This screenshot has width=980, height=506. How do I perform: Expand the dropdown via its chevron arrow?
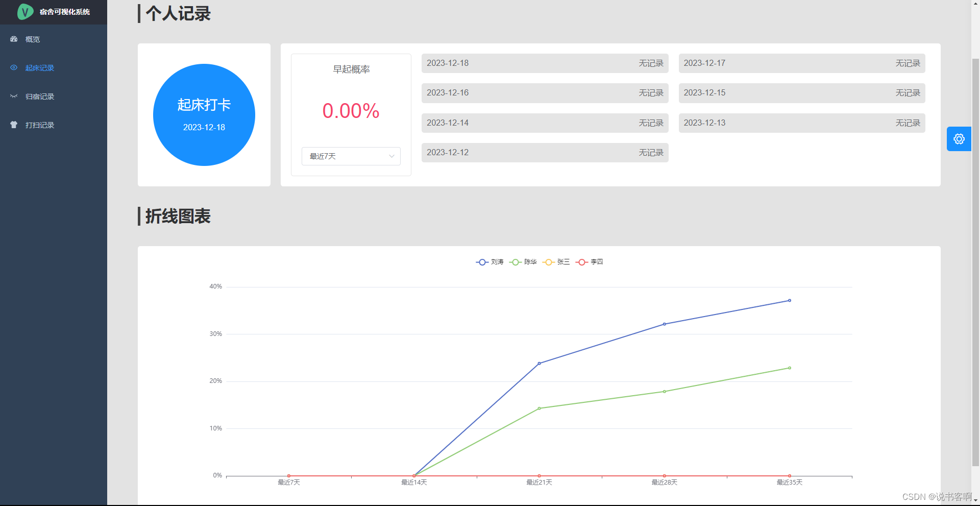[391, 156]
